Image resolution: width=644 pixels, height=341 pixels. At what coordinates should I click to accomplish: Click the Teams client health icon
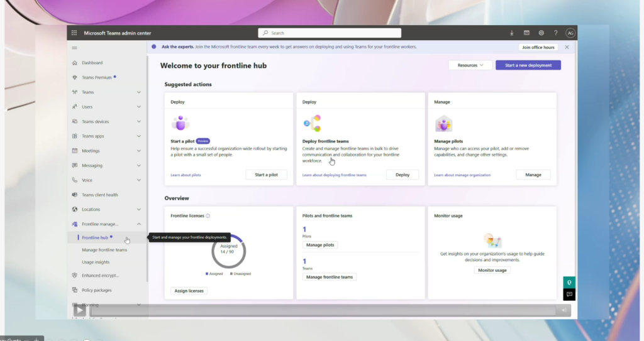75,195
